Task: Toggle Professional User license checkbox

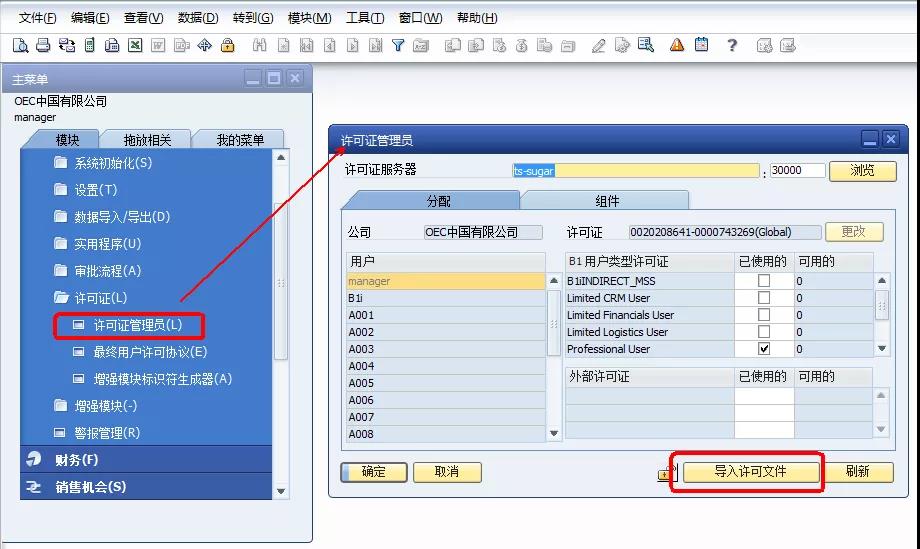Action: pyautogui.click(x=764, y=349)
